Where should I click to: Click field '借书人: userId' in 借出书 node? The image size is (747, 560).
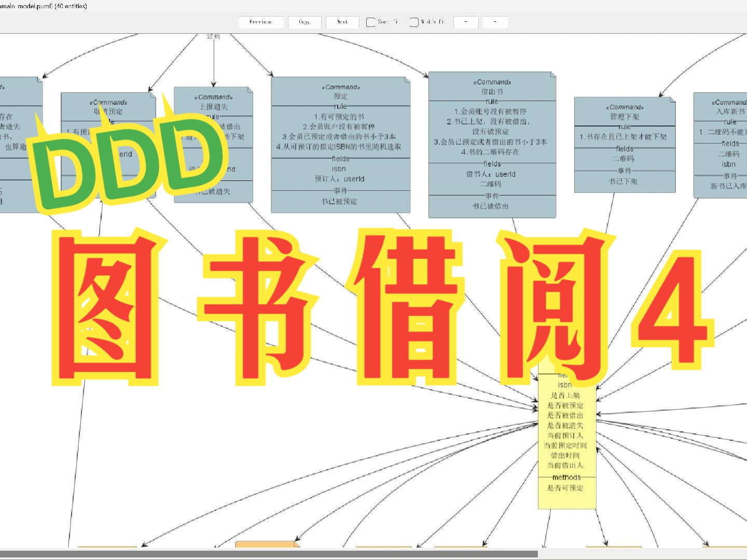[x=491, y=174]
